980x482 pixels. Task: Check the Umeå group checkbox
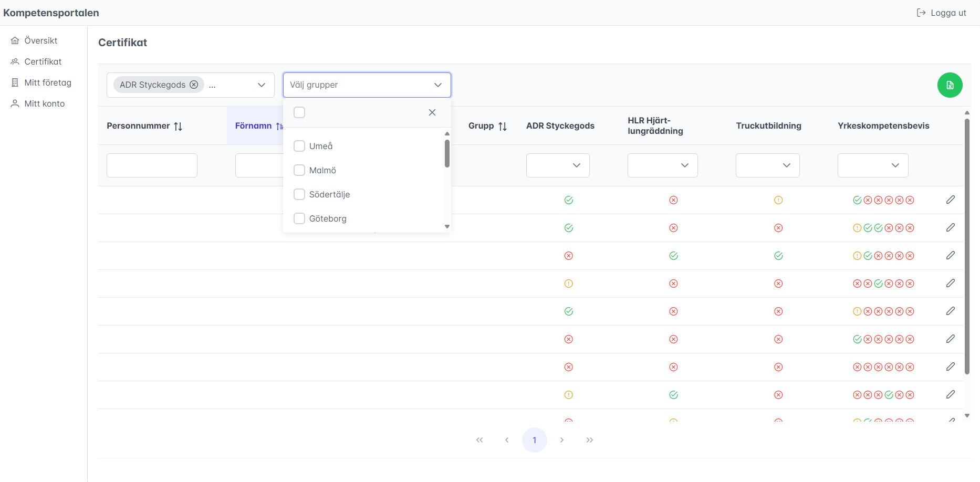[x=299, y=146]
